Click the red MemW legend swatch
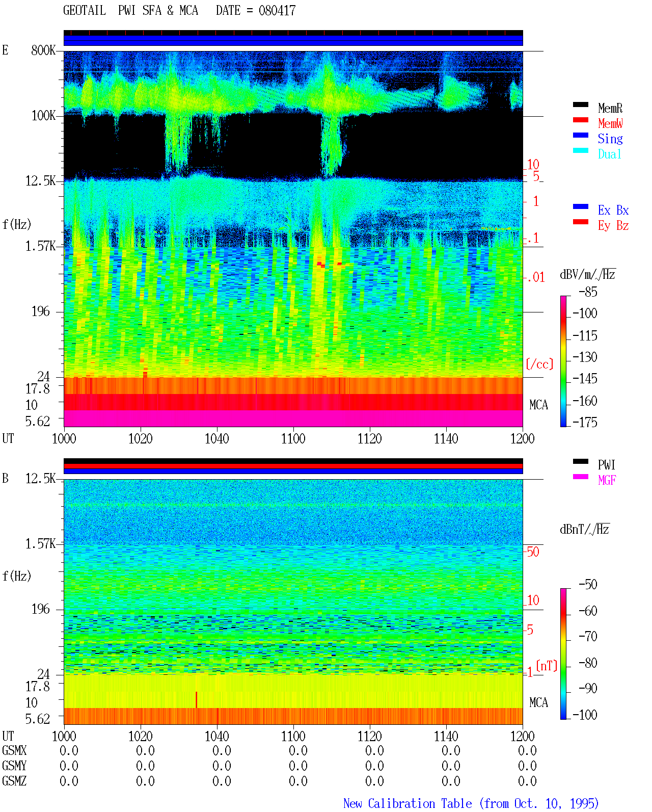 pos(581,120)
